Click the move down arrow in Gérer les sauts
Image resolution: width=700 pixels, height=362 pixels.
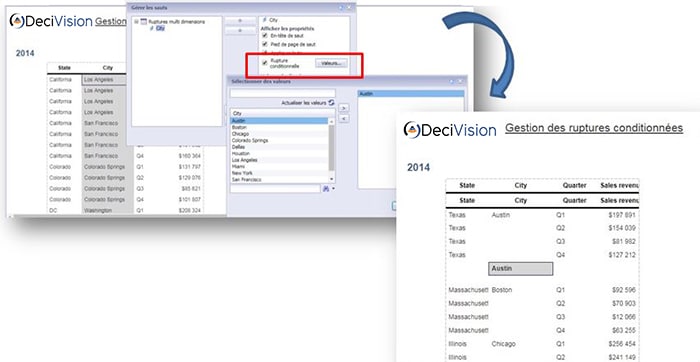[x=239, y=30]
